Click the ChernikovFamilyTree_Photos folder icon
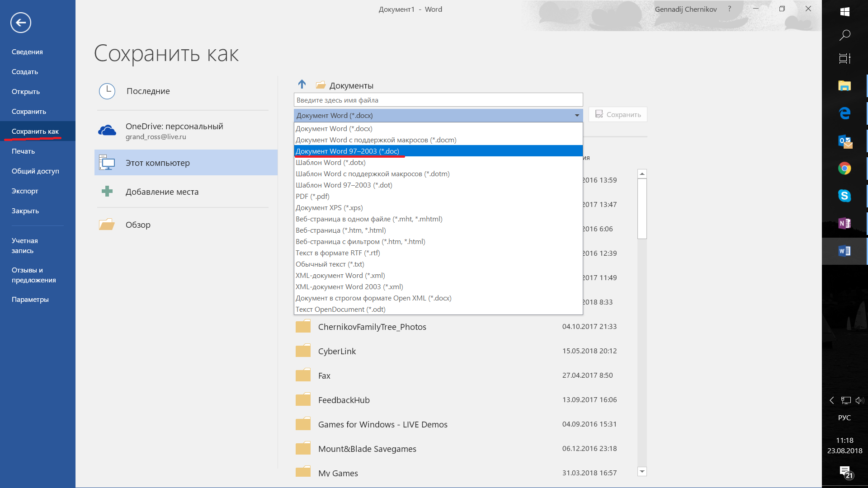The image size is (868, 488). [303, 326]
